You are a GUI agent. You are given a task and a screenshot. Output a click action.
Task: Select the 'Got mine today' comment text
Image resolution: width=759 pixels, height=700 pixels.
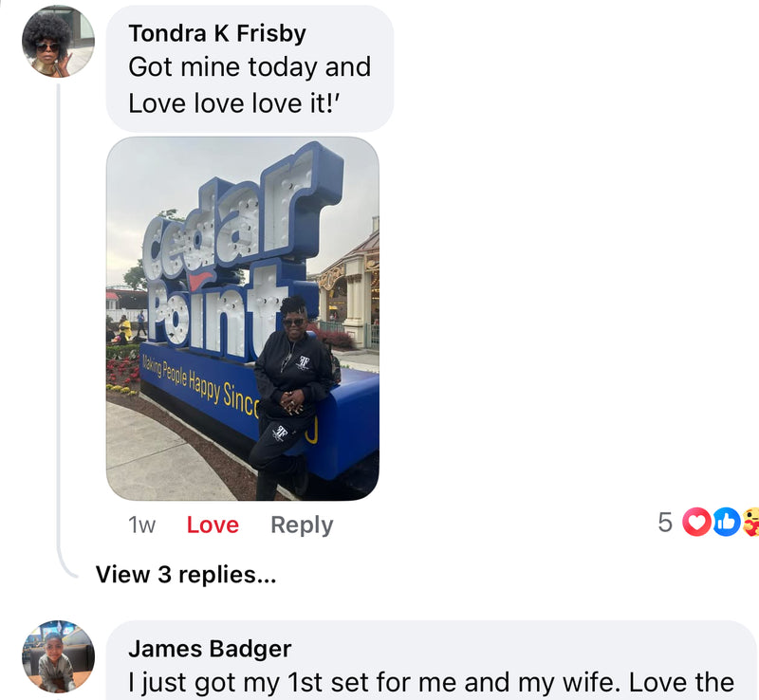coord(250,85)
